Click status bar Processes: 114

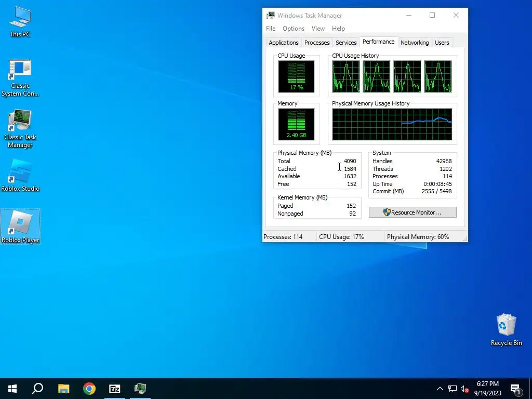coord(283,237)
